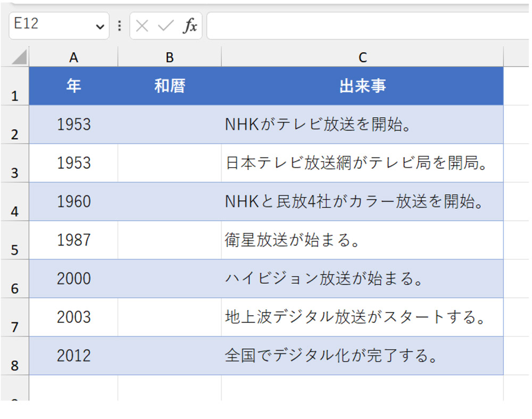Select column C header
This screenshot has height=419, width=532.
(362, 57)
